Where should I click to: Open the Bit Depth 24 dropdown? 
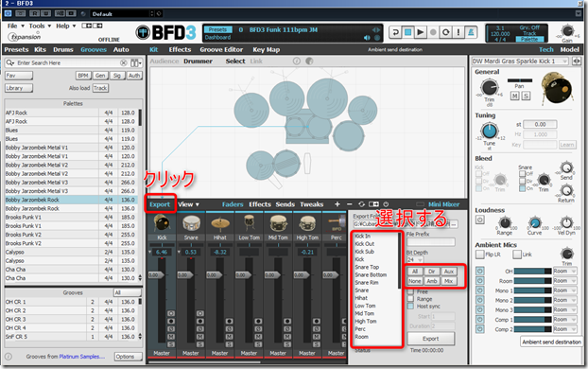click(415, 260)
